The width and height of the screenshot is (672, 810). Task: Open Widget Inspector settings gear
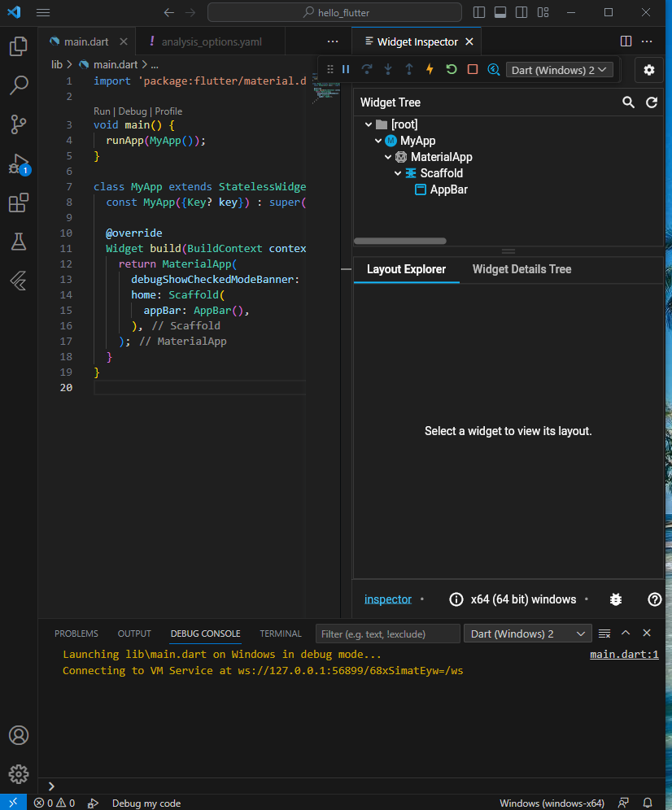[x=649, y=70]
